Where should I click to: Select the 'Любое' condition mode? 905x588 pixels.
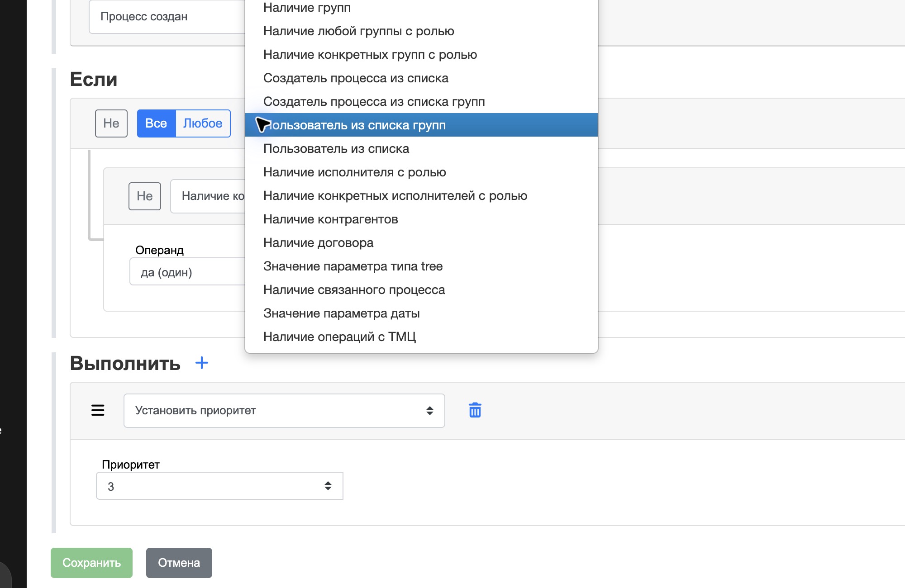[203, 123]
